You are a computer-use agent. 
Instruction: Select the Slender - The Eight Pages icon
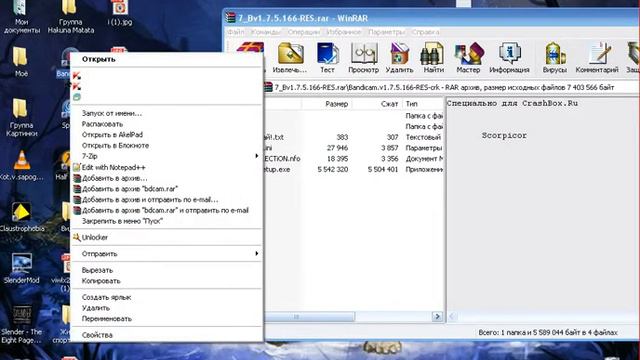[x=21, y=324]
